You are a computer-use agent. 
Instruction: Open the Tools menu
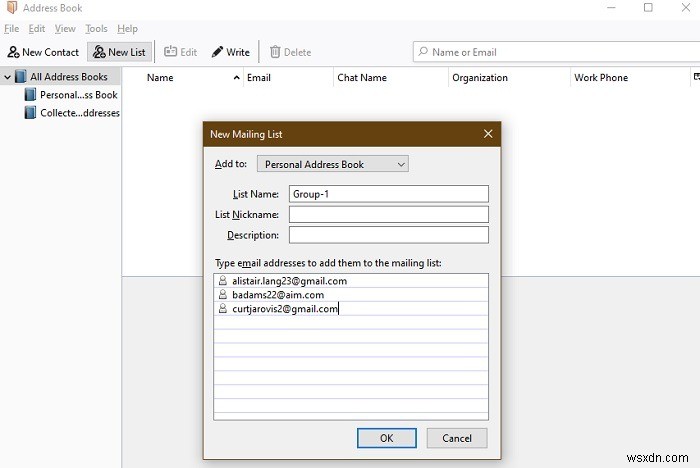click(96, 29)
